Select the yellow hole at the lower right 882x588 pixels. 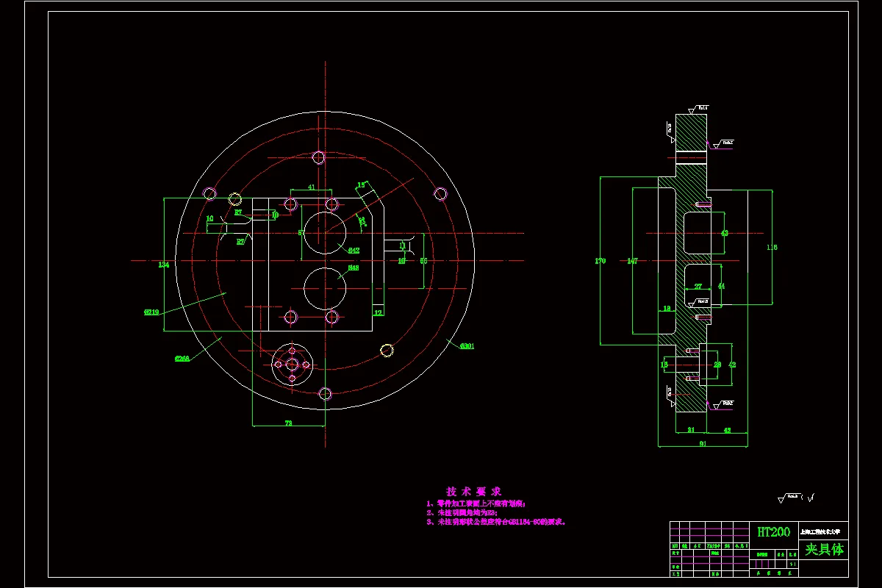pyautogui.click(x=387, y=350)
